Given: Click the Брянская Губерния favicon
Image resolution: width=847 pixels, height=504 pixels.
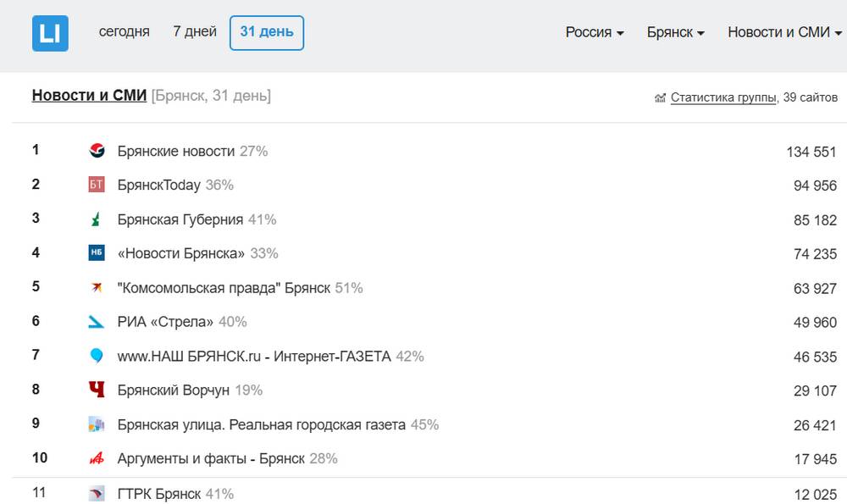Looking at the screenshot, I should (x=97, y=219).
